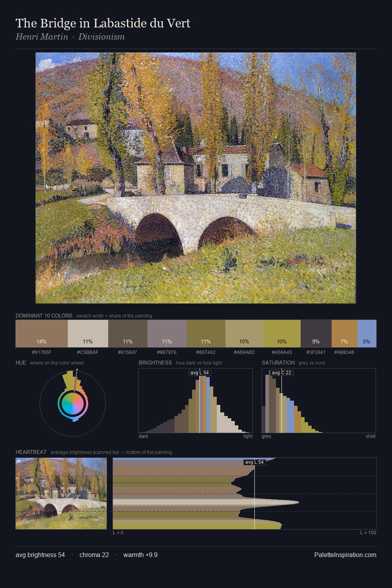
Task: Click the avg L 54 label in heartbeat chart
Action: point(254,462)
